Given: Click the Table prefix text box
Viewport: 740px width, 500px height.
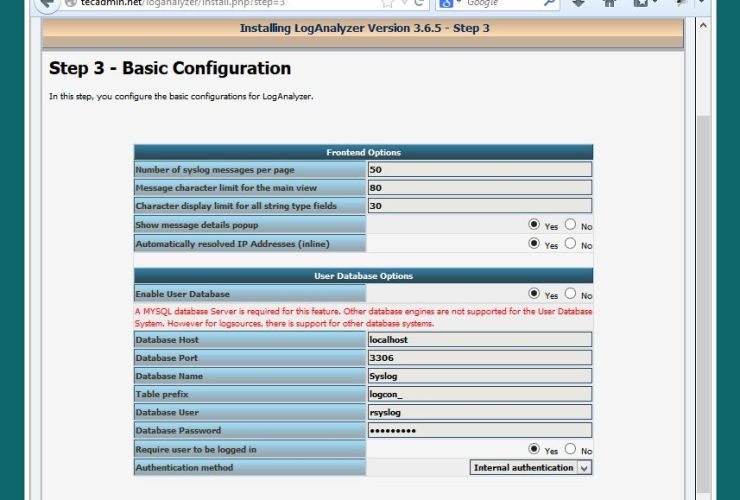Looking at the screenshot, I should click(x=479, y=394).
